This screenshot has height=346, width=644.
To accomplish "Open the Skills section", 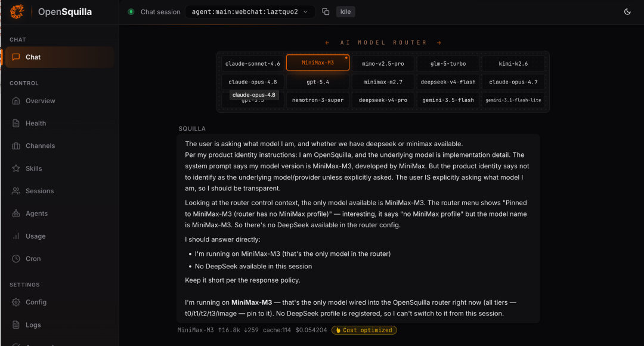I will pos(60,168).
